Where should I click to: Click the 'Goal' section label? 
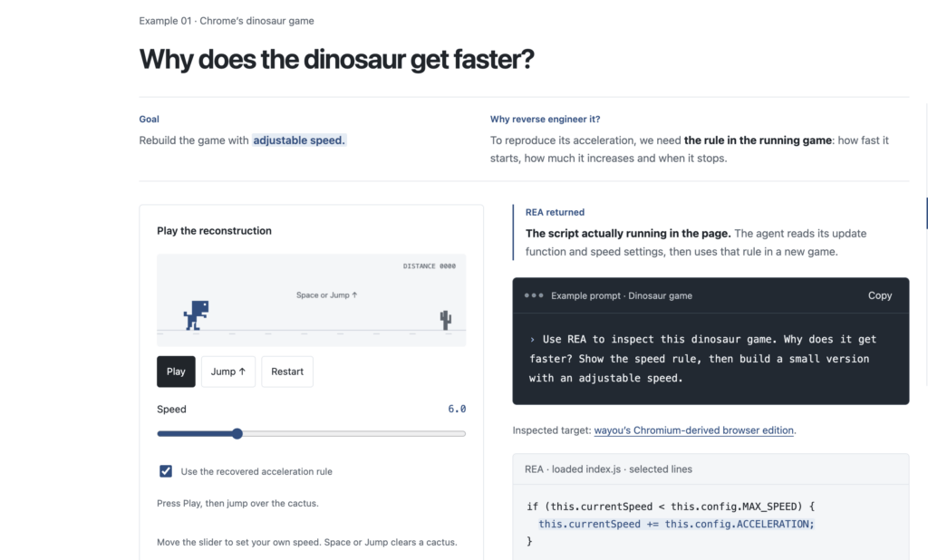coord(150,119)
